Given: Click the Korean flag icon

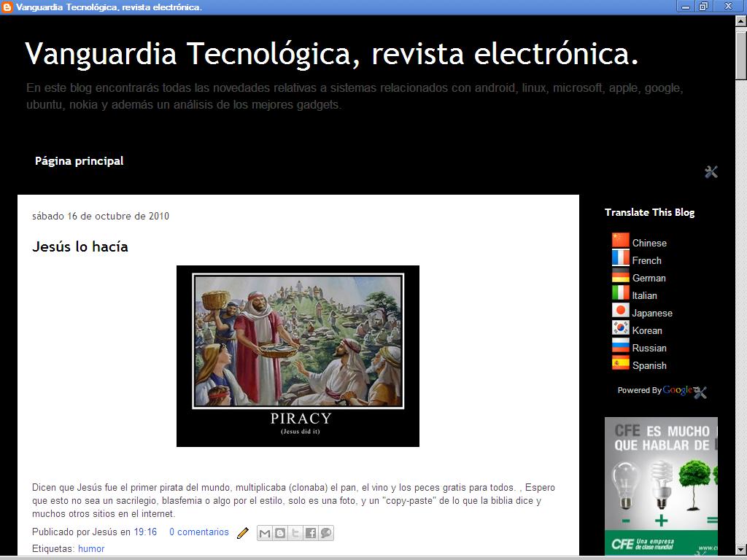Looking at the screenshot, I should 620,328.
